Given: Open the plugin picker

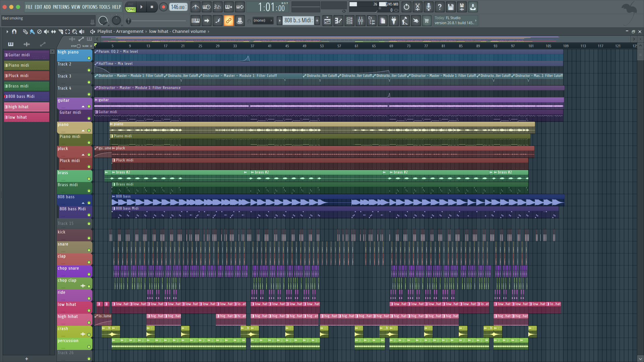Looking at the screenshot, I should (394, 21).
